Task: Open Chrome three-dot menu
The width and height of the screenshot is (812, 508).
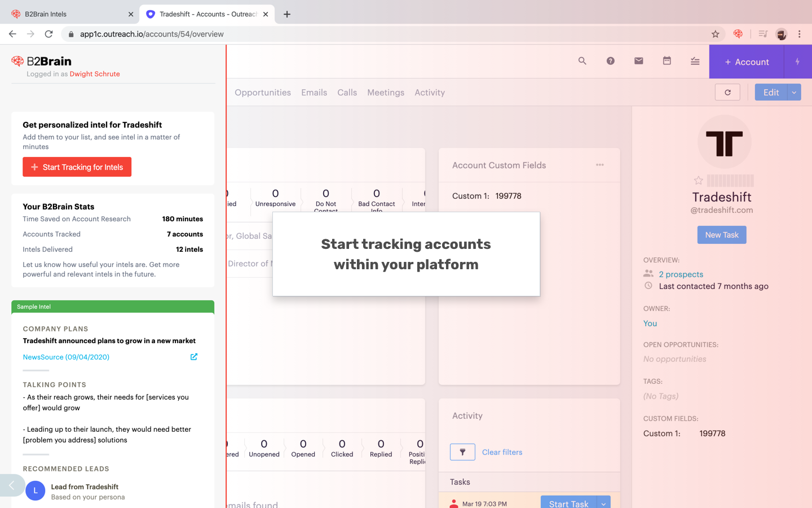Action: point(800,34)
